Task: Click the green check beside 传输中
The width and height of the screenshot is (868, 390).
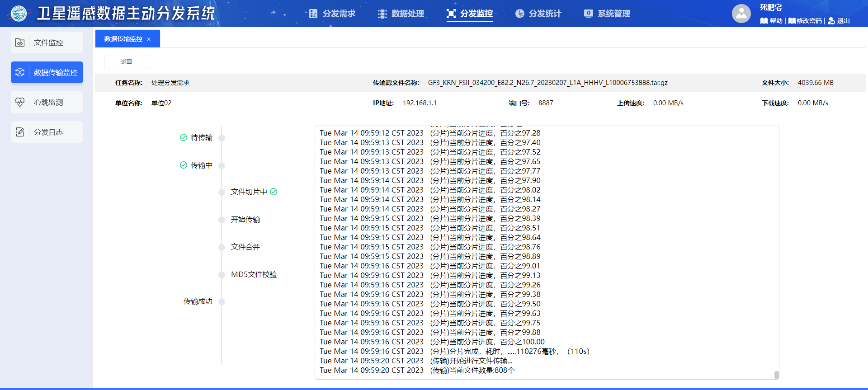Action: 184,165
